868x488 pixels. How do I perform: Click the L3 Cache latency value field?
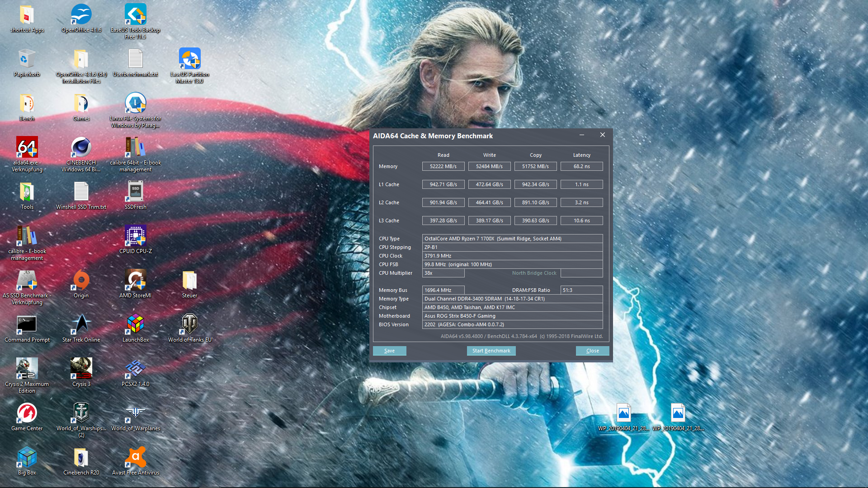pyautogui.click(x=581, y=221)
